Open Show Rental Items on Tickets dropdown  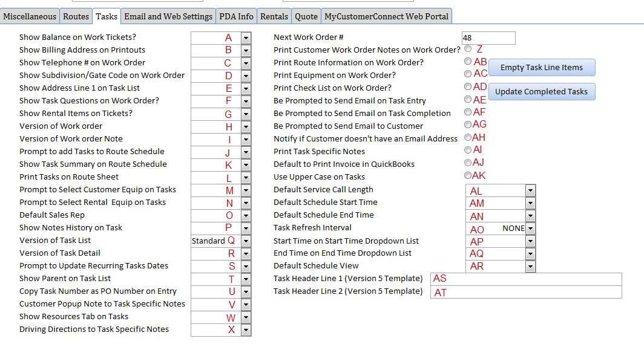pyautogui.click(x=246, y=114)
